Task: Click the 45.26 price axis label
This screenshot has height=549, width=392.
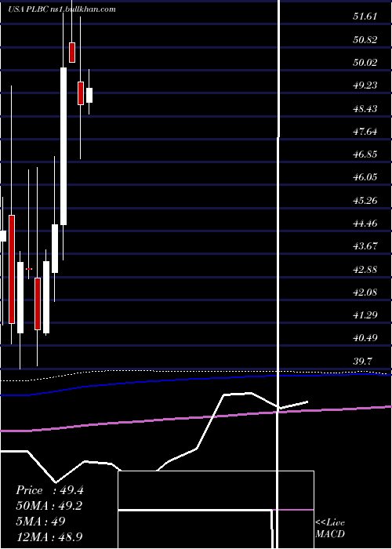Action: coord(365,201)
